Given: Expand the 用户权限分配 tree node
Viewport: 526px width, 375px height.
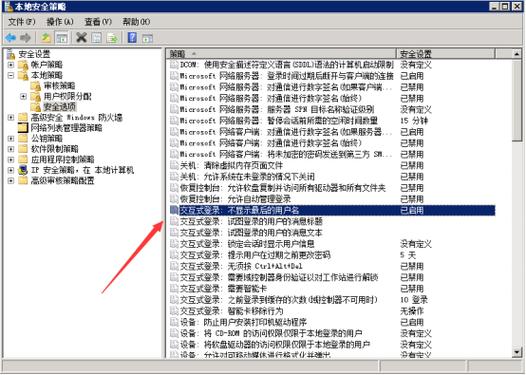Looking at the screenshot, I should coord(23,97).
